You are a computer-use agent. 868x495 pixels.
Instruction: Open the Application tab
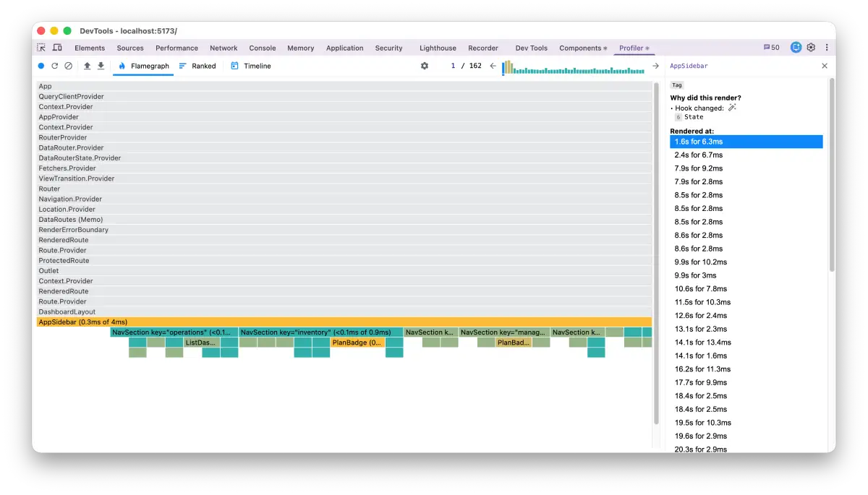pyautogui.click(x=344, y=48)
